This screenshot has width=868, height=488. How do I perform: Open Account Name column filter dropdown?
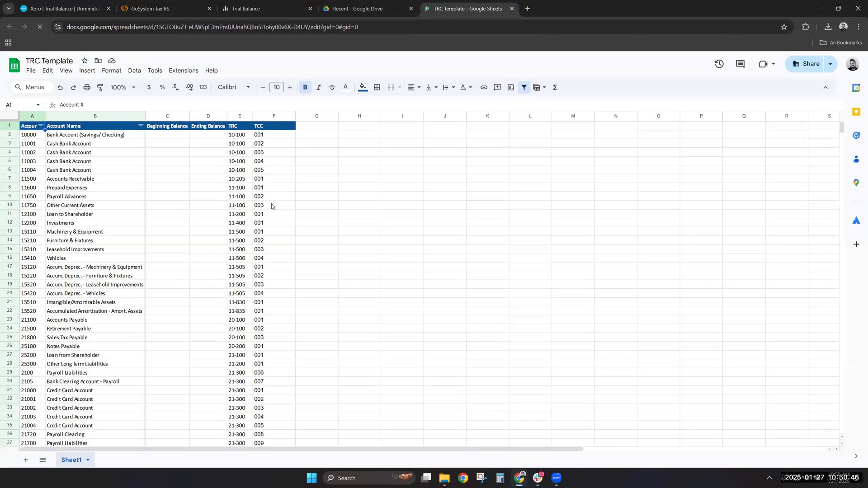[x=140, y=126]
